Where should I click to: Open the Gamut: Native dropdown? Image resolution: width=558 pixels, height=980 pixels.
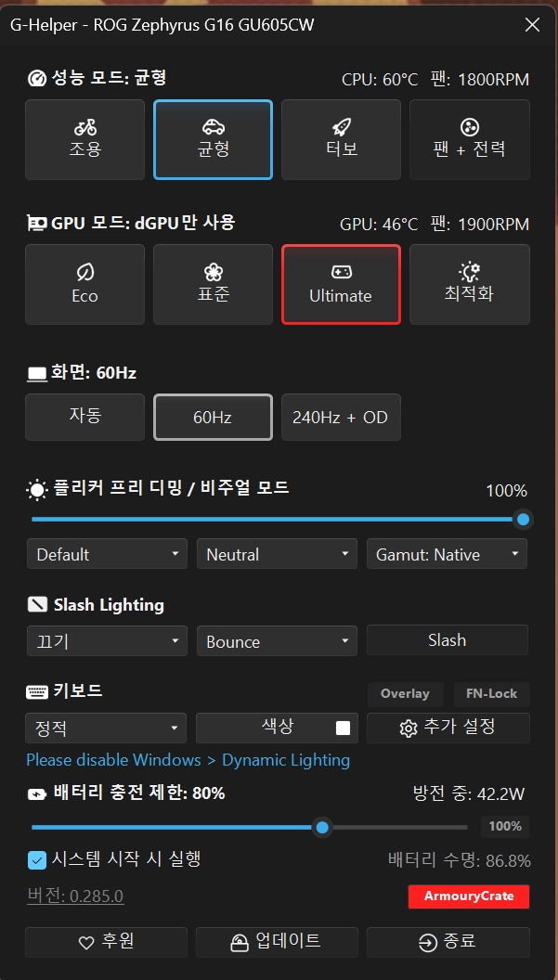pyautogui.click(x=448, y=554)
